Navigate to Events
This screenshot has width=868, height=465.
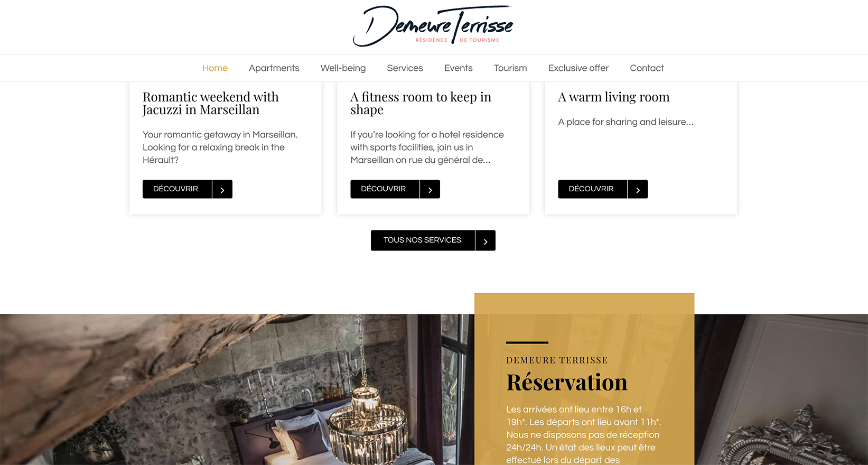(459, 68)
